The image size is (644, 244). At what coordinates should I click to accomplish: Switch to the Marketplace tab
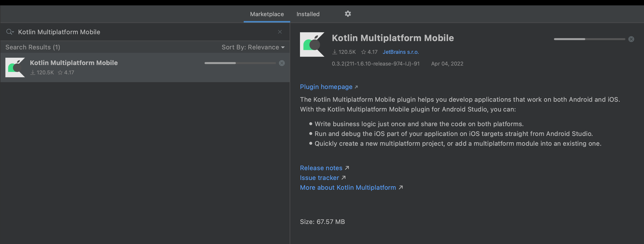pos(267,14)
